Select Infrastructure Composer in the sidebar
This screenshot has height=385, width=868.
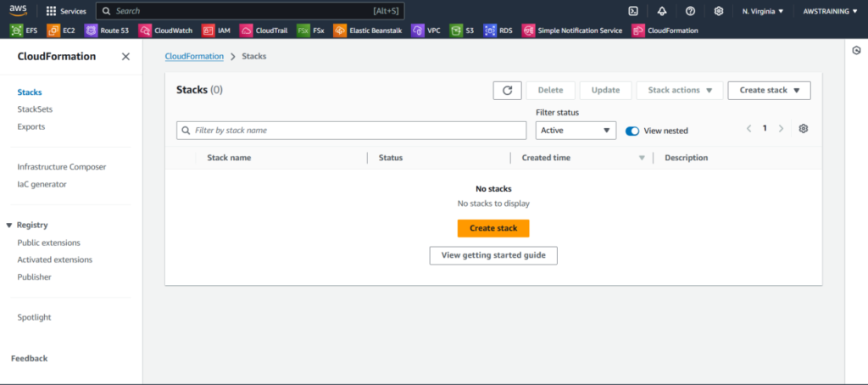point(61,167)
